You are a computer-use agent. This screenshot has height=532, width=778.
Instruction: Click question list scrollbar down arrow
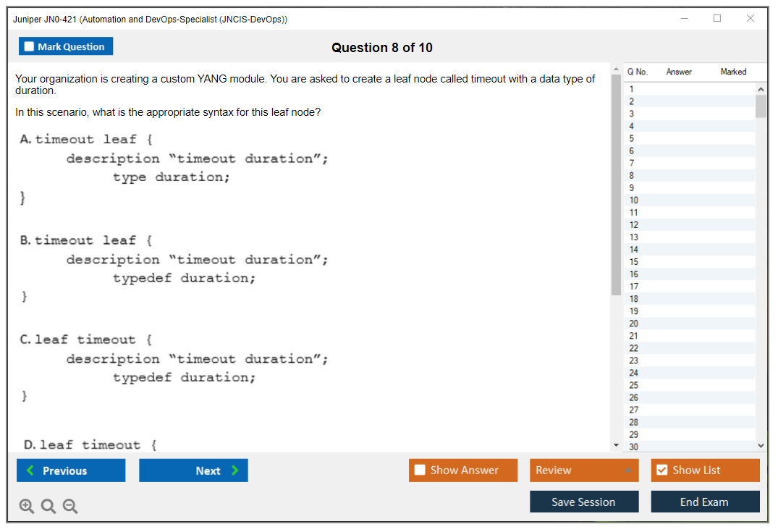point(761,446)
